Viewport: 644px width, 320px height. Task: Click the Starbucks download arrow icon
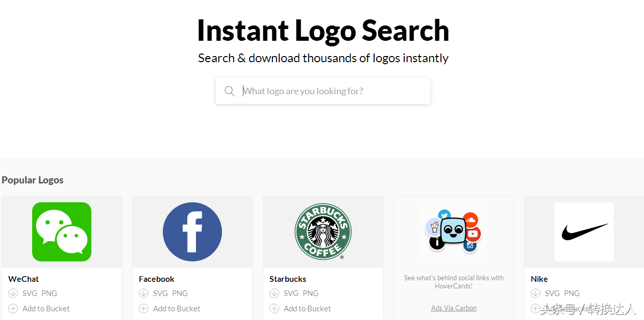pyautogui.click(x=275, y=293)
